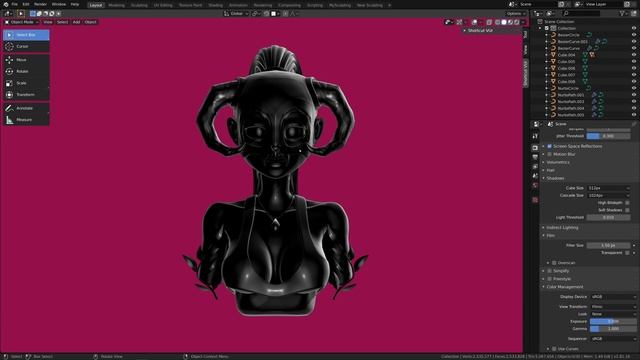
Task: Open View Transform dropdown
Action: (613, 307)
